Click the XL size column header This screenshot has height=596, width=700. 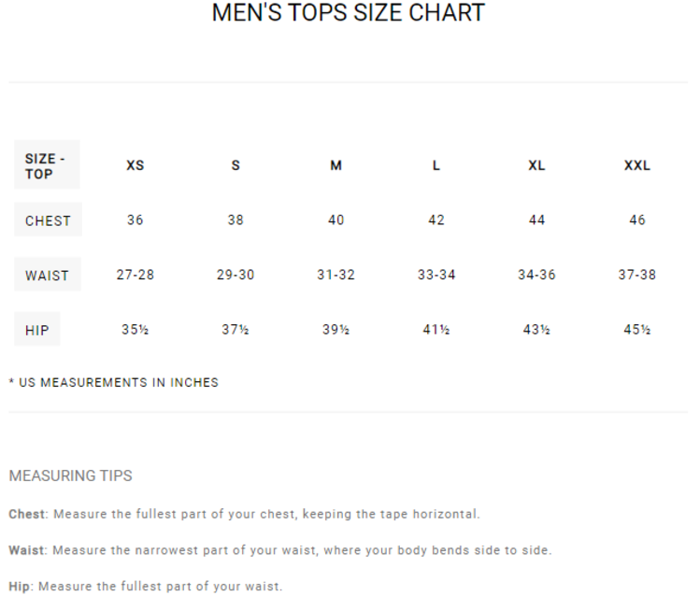click(536, 165)
